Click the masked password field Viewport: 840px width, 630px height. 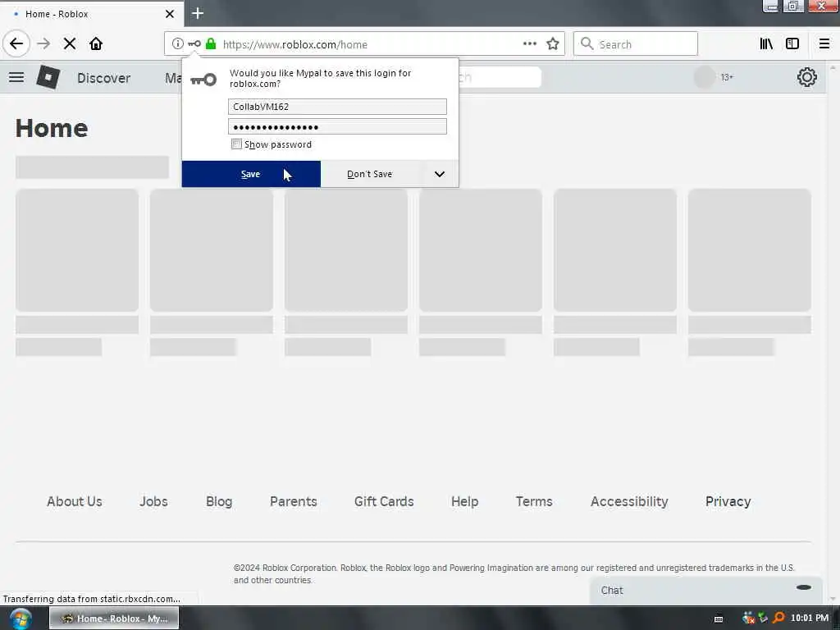tap(337, 126)
